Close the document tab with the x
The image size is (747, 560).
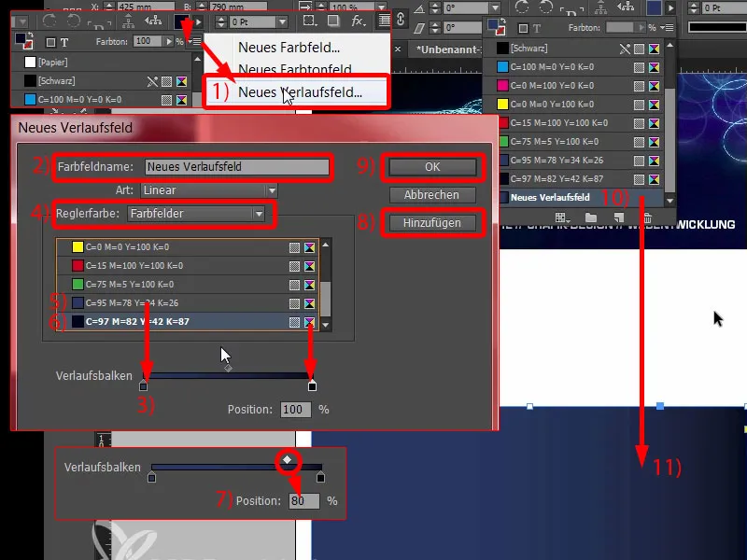(x=398, y=49)
